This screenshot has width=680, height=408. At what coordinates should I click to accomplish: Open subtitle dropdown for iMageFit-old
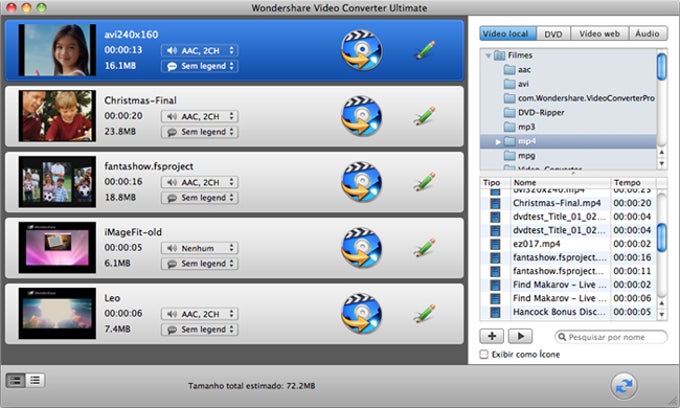tap(199, 264)
